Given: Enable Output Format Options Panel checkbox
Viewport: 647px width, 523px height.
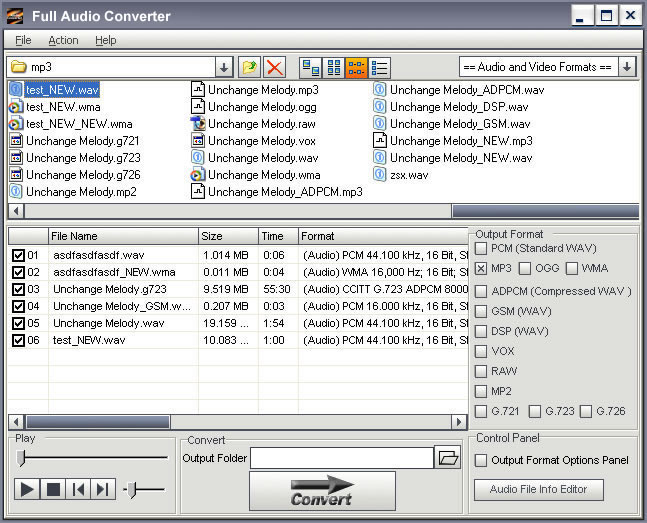Looking at the screenshot, I should click(x=481, y=460).
